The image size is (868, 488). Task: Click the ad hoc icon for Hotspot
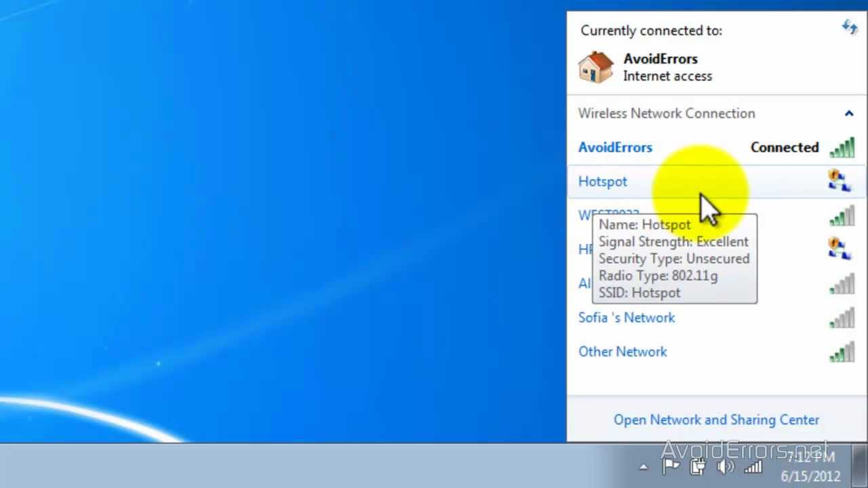coord(840,181)
